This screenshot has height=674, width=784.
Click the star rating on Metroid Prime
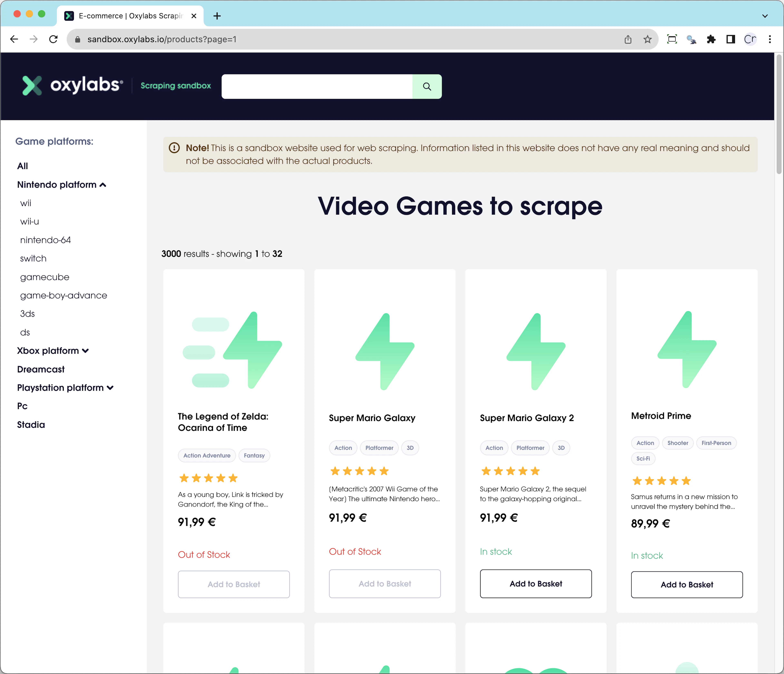coord(661,481)
